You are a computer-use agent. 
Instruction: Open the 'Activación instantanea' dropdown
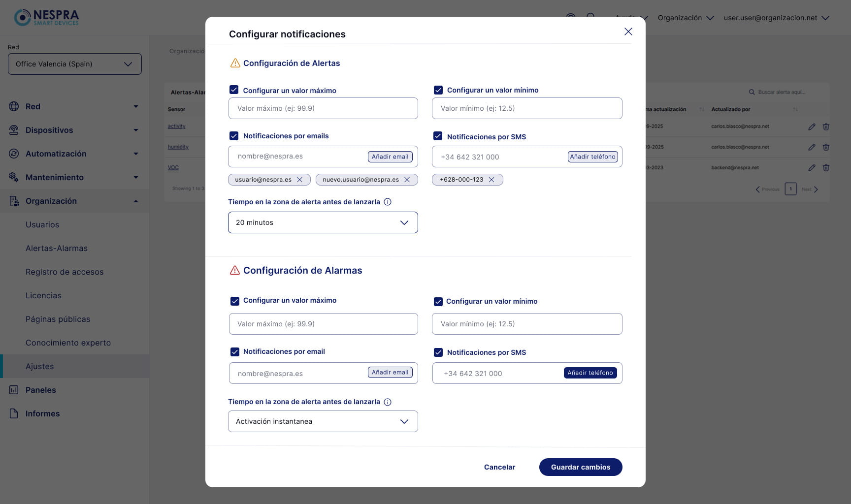(x=323, y=421)
